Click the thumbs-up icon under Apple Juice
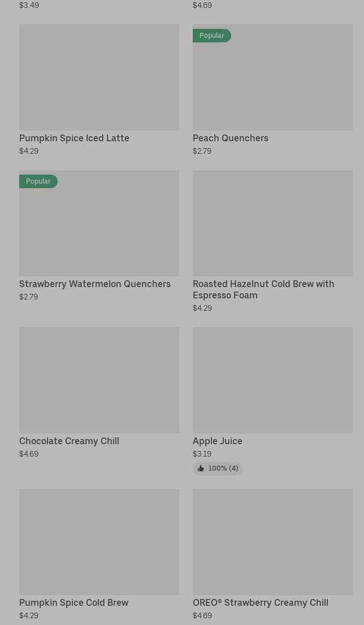This screenshot has width=364, height=625. (x=201, y=468)
